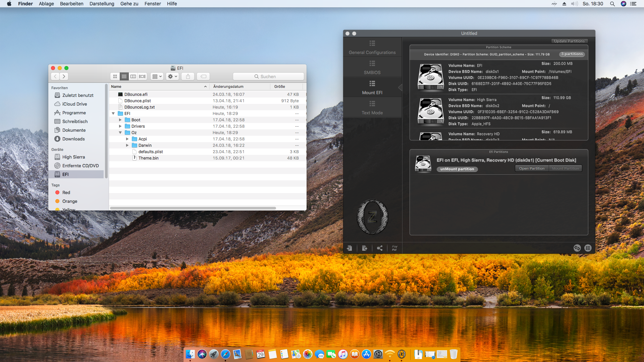The height and width of the screenshot is (362, 644).
Task: Open General Configurations section
Action: click(x=372, y=47)
